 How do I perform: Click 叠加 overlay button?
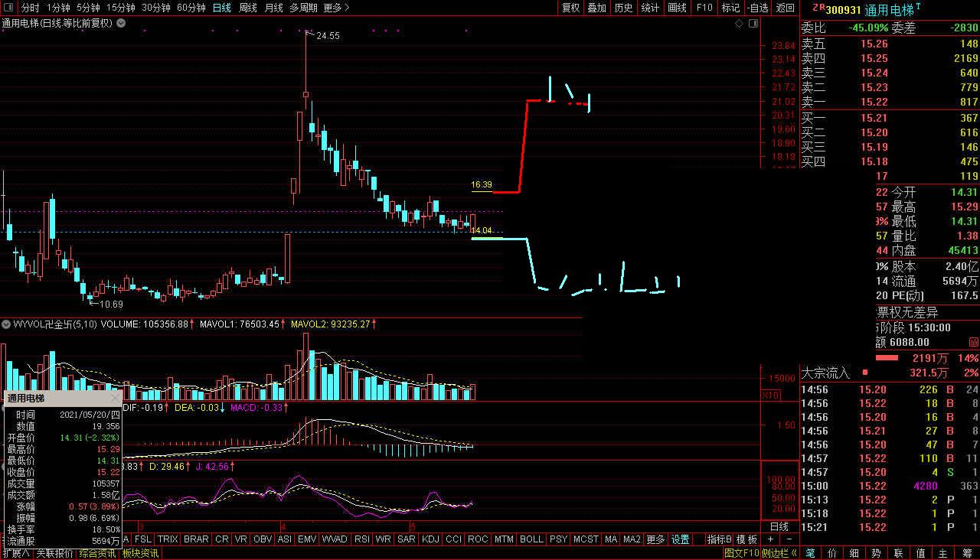click(x=597, y=8)
